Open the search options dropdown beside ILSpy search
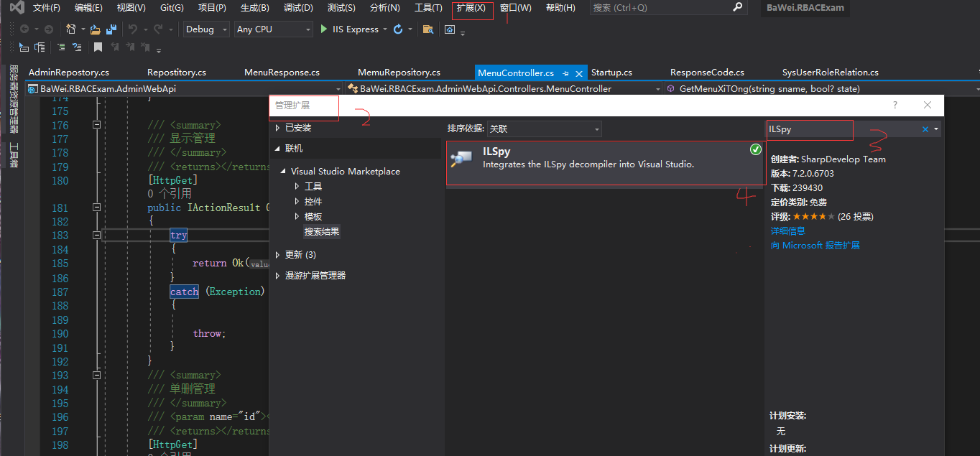 pyautogui.click(x=936, y=129)
